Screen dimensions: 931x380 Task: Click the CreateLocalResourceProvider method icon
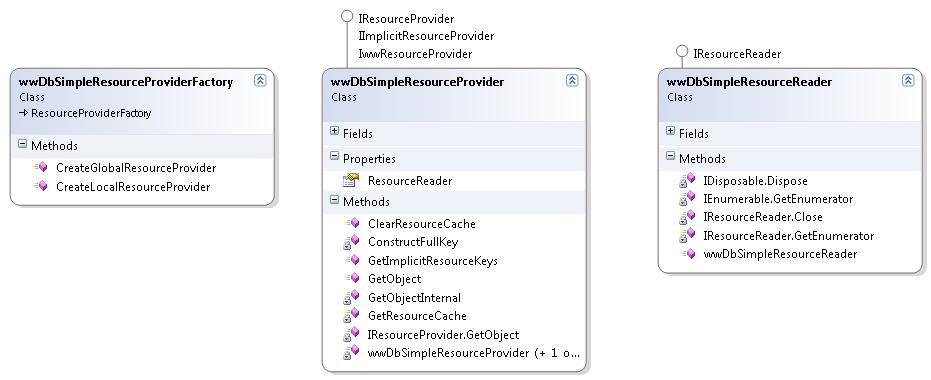tap(40, 186)
